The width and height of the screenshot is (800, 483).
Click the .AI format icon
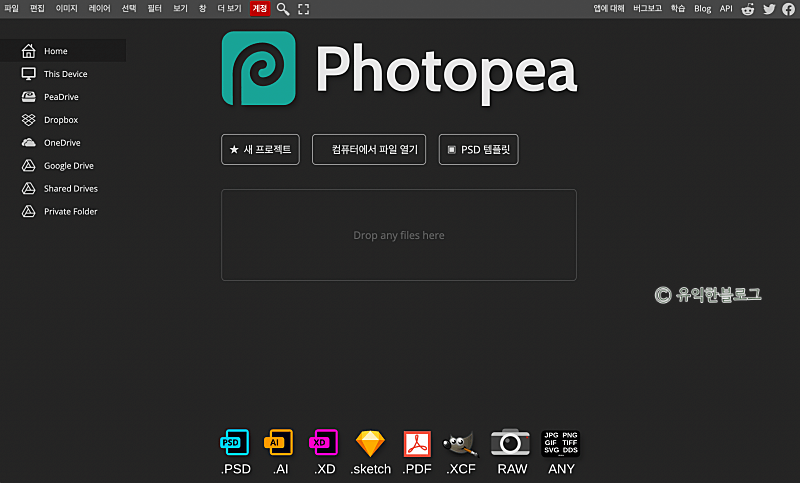[279, 442]
